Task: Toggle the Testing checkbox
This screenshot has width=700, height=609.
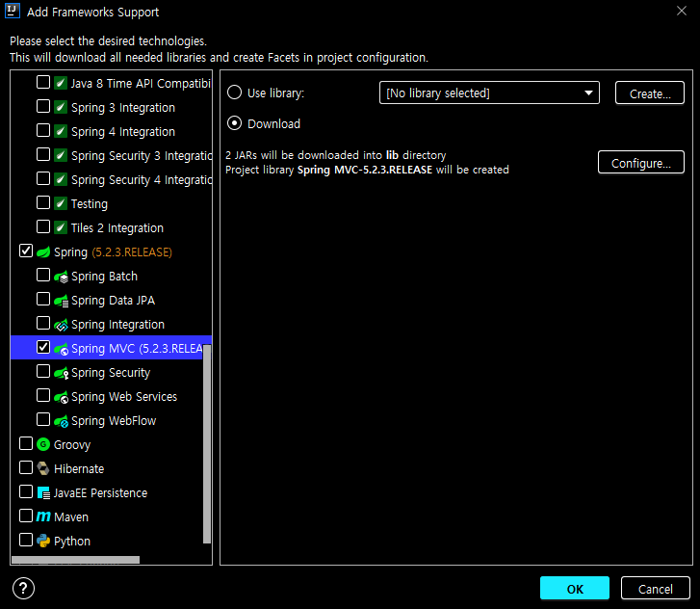Action: click(43, 203)
